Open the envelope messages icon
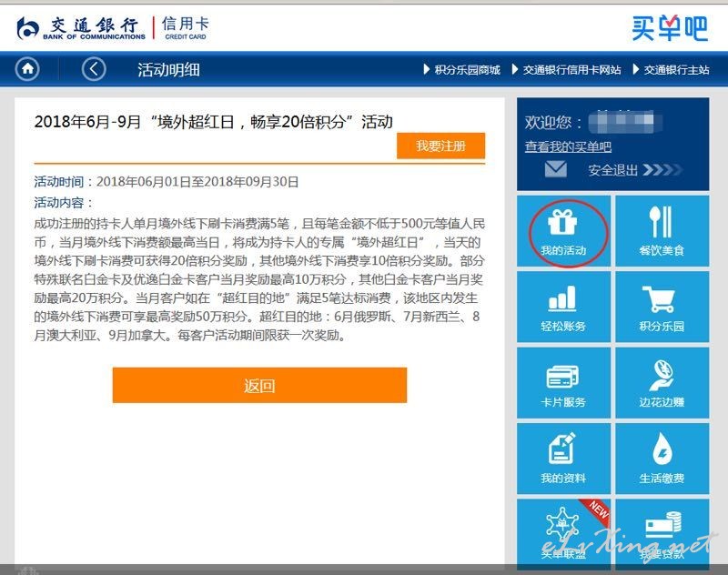The image size is (728, 575). (x=556, y=169)
